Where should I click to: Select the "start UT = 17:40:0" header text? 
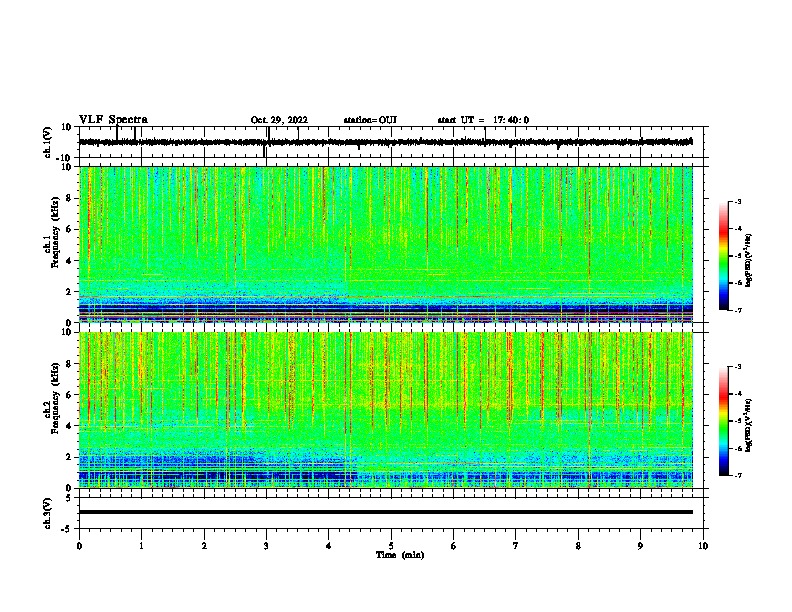483,120
